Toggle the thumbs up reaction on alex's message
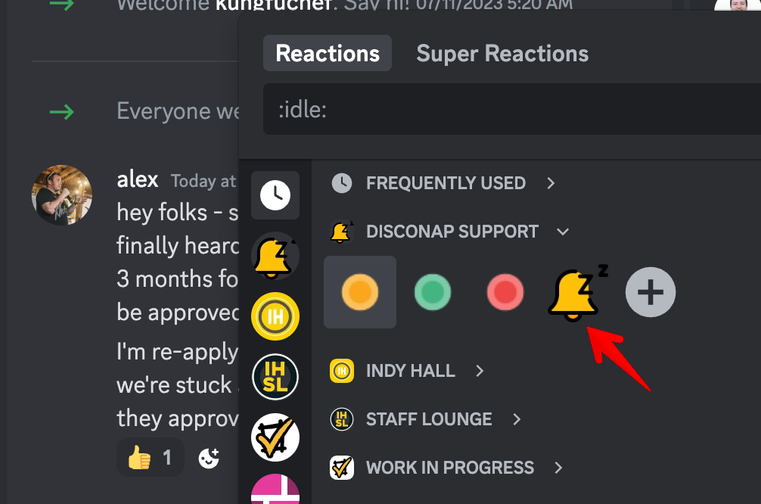Image resolution: width=761 pixels, height=504 pixels. [x=150, y=457]
